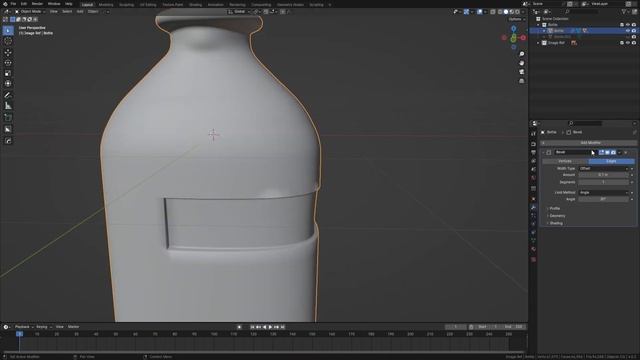Select the Add Cube tool

click(8, 118)
